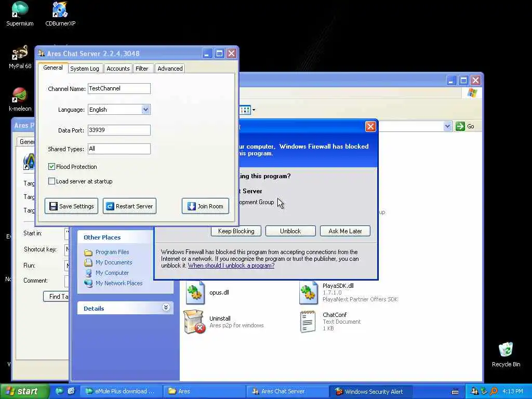Open the Advanced tab
Screen dimensions: 532x399
(x=170, y=69)
